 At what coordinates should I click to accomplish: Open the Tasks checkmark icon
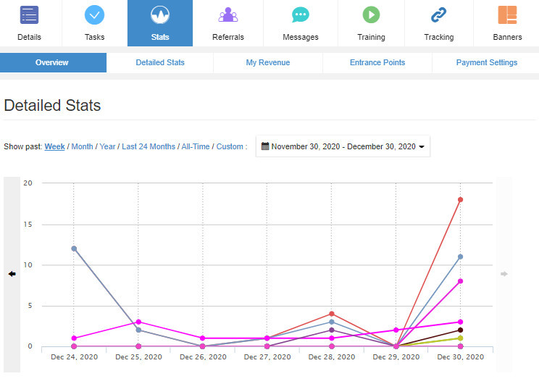coord(94,14)
